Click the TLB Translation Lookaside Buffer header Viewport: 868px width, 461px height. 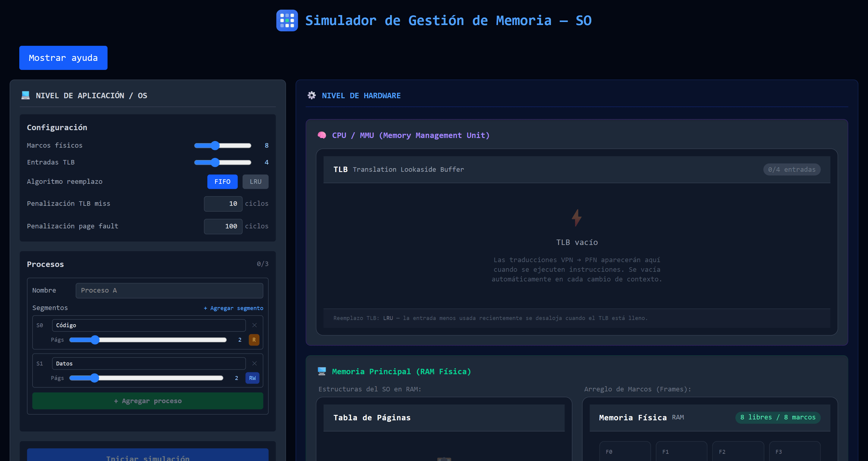577,170
